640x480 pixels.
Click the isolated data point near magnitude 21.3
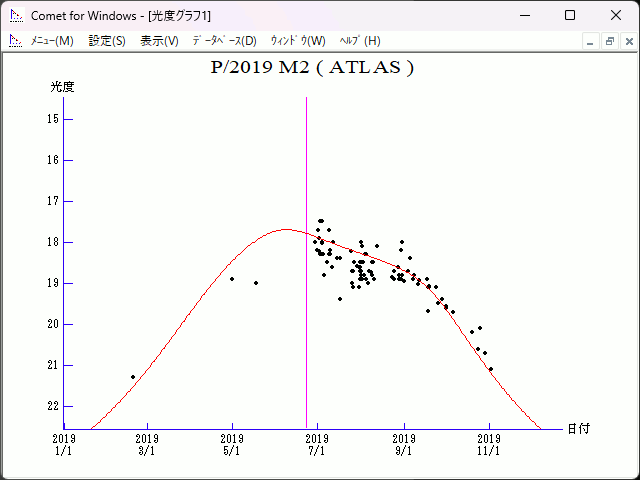[x=133, y=377]
